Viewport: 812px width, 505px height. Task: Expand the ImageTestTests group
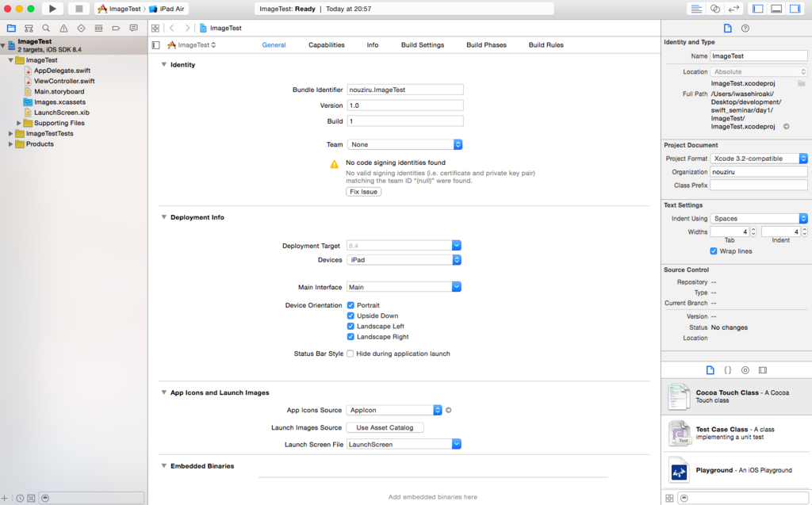tap(10, 133)
